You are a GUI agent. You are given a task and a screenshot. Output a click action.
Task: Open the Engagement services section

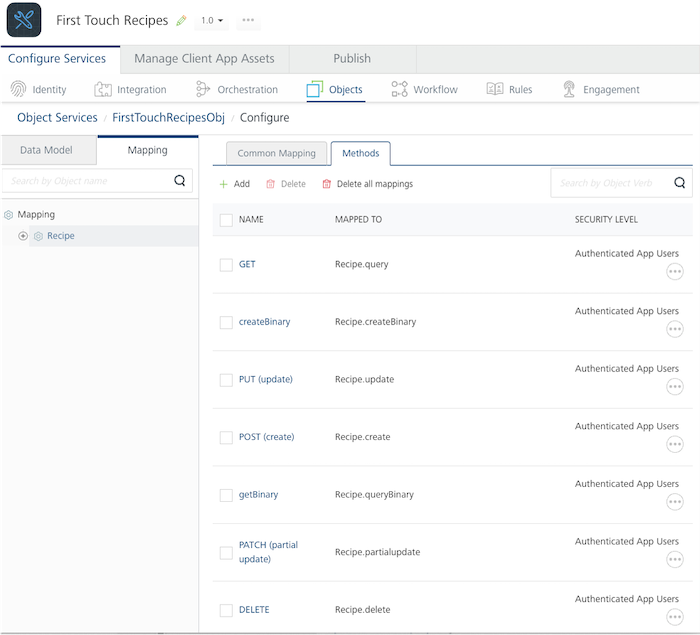coord(601,89)
